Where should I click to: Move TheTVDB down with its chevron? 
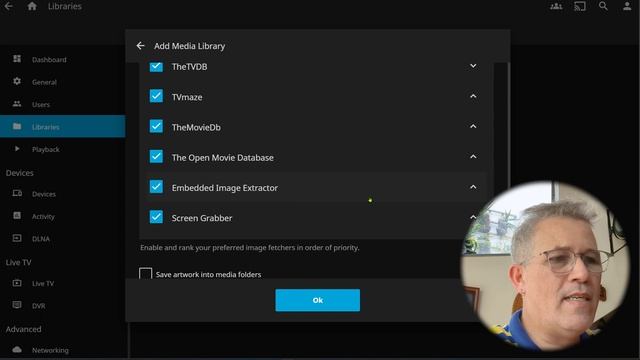point(473,66)
